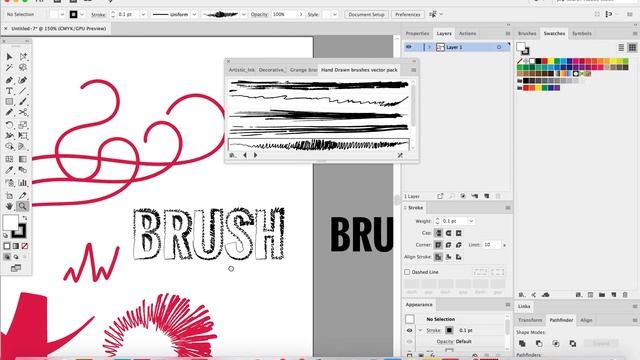Select the Rotate tool

point(9,125)
